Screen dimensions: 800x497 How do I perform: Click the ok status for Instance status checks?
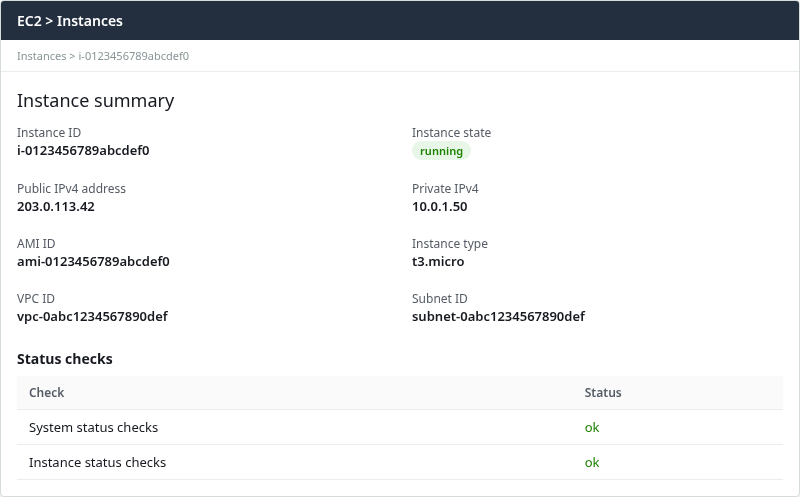[592, 463]
